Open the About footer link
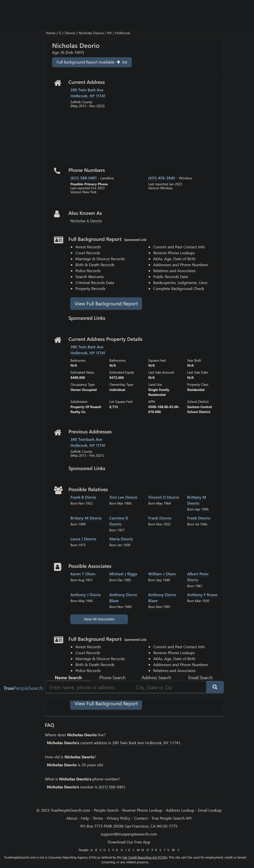The height and width of the screenshot is (868, 254). pos(72,818)
